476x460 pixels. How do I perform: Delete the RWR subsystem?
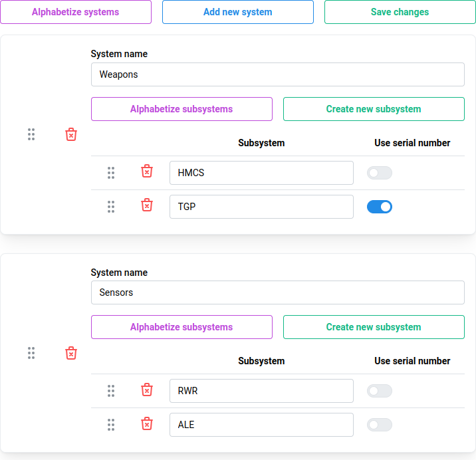(147, 390)
